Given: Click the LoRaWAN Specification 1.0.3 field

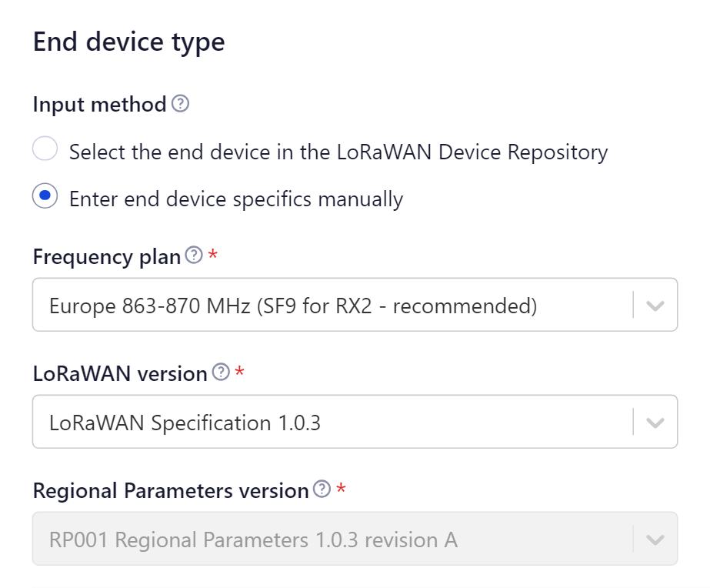Looking at the screenshot, I should [x=308, y=422].
